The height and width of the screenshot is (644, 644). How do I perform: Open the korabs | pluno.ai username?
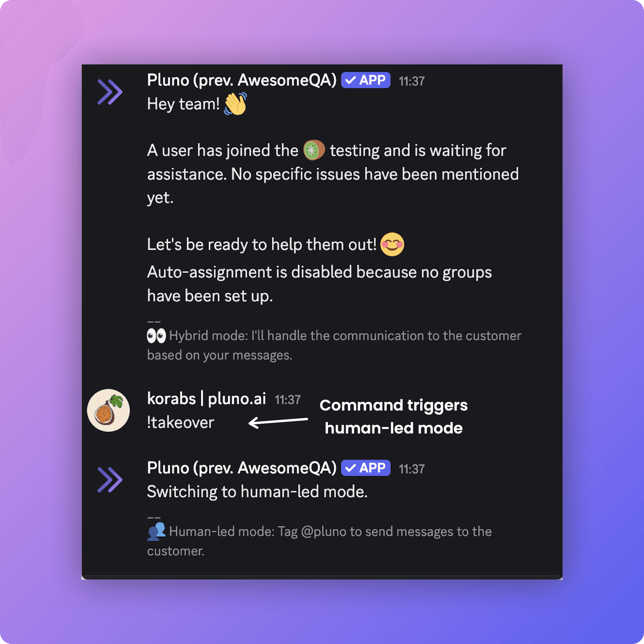[206, 399]
